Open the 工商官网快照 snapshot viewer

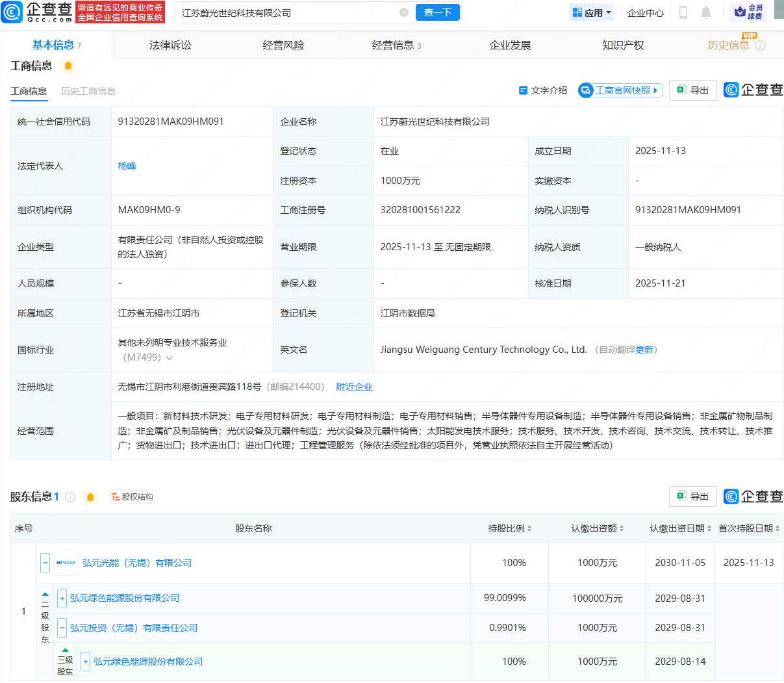tap(618, 90)
